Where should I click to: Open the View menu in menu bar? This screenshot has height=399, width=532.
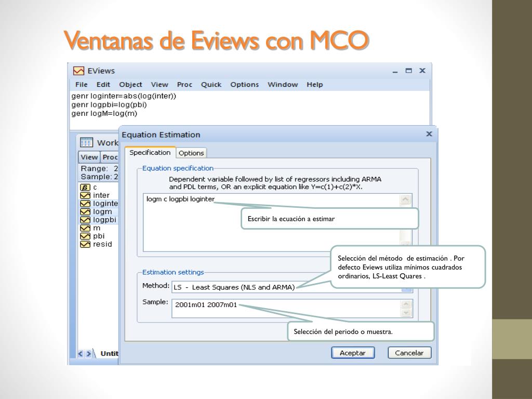tap(159, 85)
